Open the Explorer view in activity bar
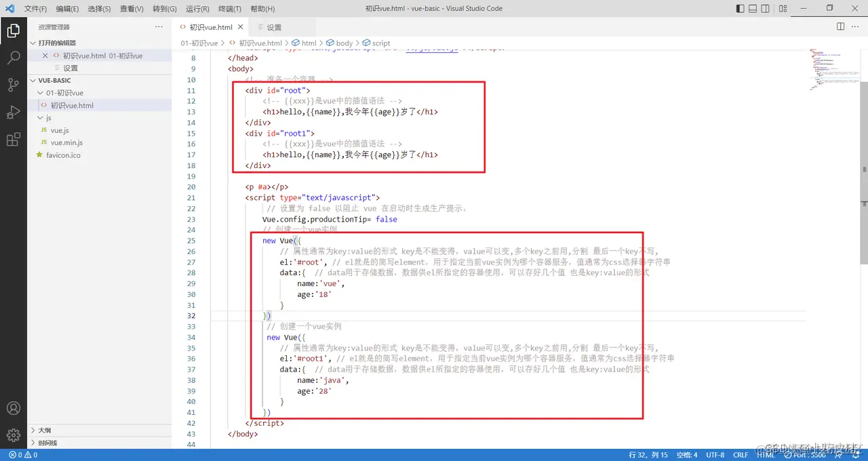 coord(13,30)
